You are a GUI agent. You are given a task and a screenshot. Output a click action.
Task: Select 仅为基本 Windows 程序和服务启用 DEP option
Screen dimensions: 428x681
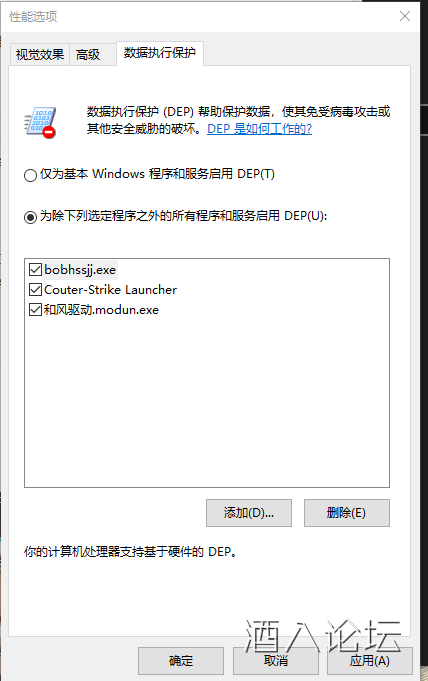tap(30, 175)
